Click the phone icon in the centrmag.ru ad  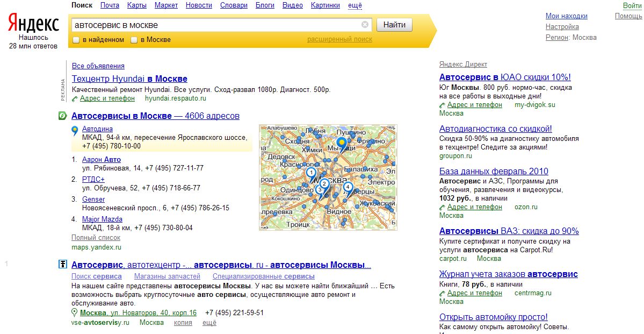point(443,293)
